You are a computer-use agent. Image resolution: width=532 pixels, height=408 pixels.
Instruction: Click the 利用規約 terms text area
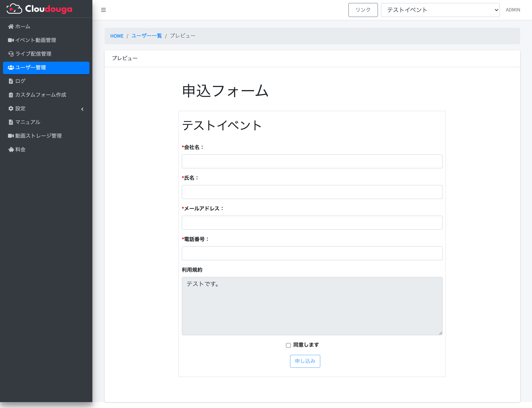point(312,306)
